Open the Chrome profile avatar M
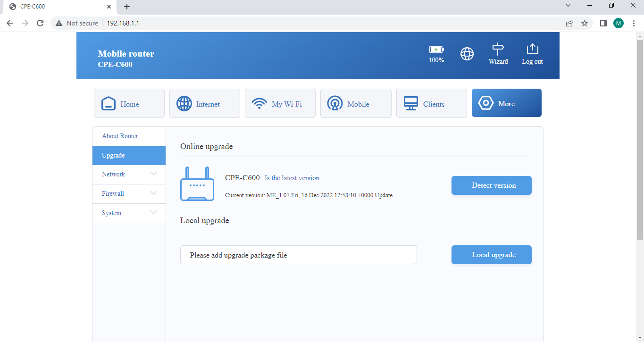Viewport: 644px width, 342px height. point(619,23)
